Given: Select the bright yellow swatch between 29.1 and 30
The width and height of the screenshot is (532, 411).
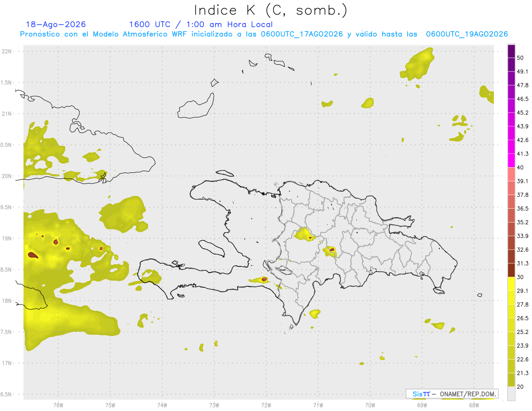Looking at the screenshot, I should (511, 284).
